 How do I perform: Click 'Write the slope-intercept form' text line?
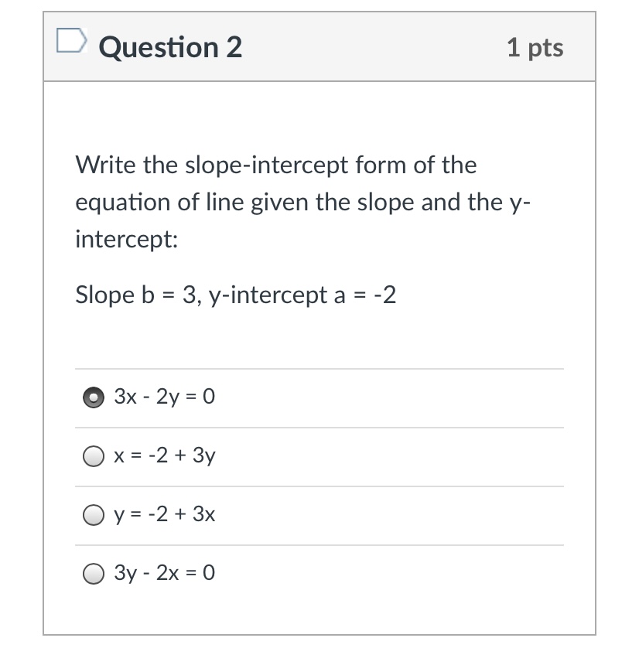275,165
